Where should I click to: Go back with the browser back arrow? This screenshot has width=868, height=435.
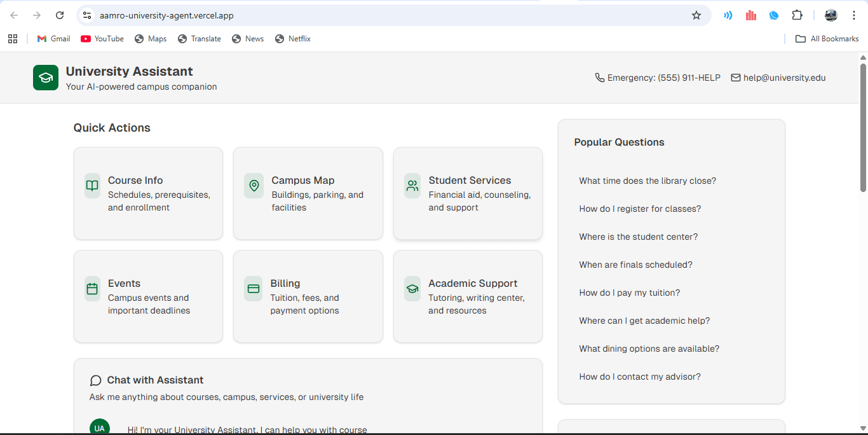coord(14,15)
